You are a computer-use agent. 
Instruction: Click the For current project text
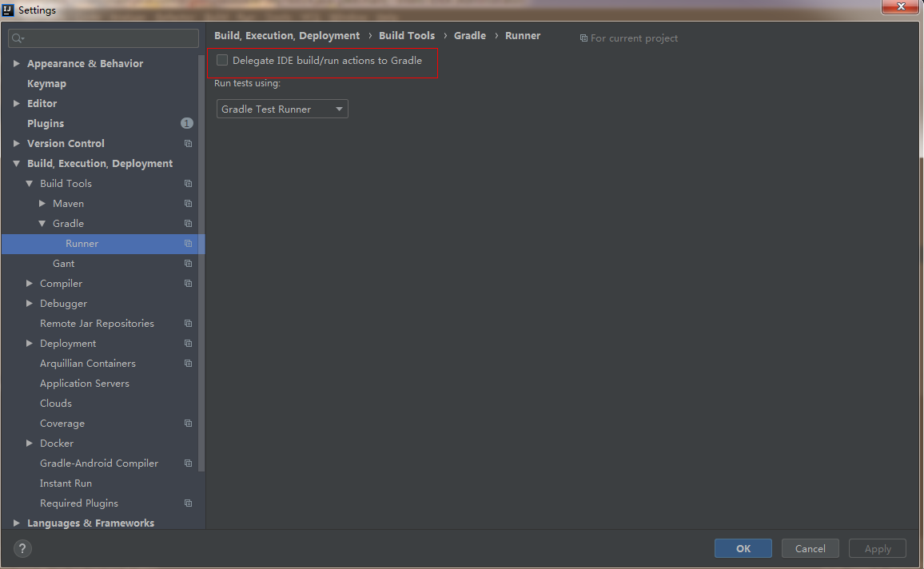click(634, 38)
